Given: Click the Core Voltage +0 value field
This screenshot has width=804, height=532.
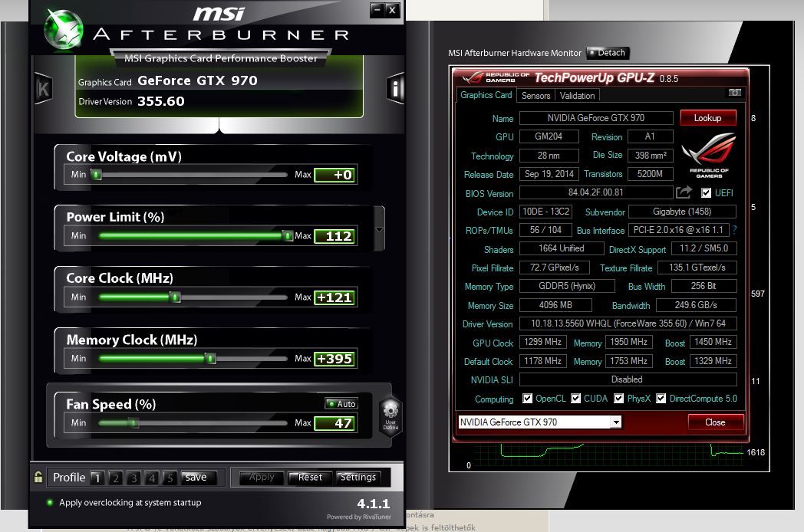Looking at the screenshot, I should pos(335,175).
